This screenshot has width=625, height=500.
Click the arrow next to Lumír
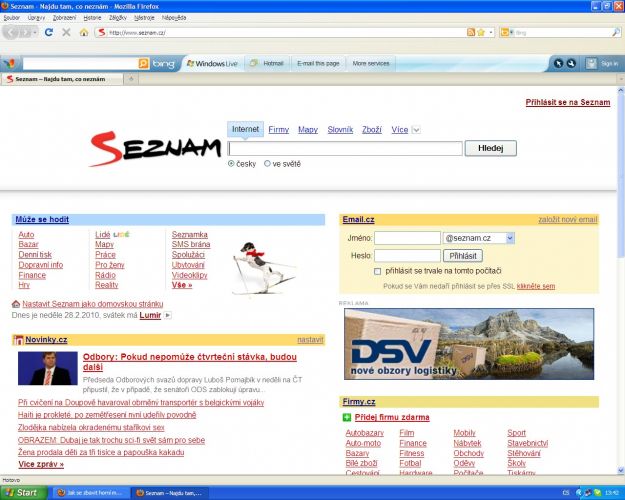click(168, 315)
